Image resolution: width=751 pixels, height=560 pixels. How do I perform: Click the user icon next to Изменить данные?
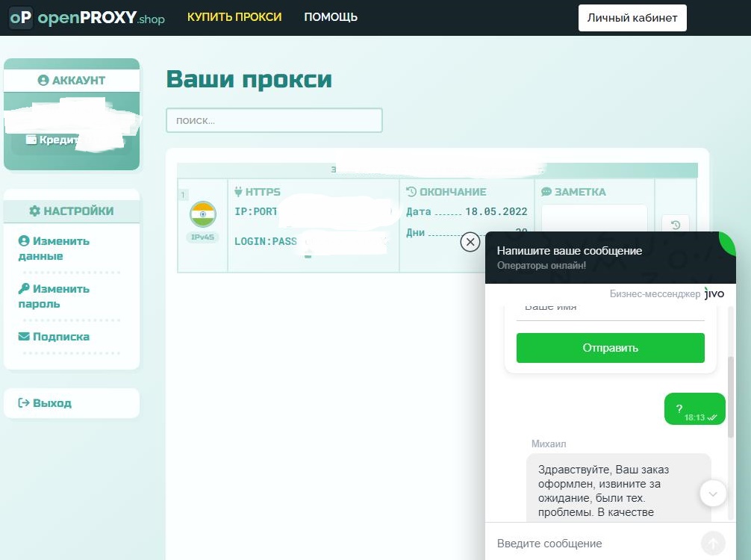[24, 240]
